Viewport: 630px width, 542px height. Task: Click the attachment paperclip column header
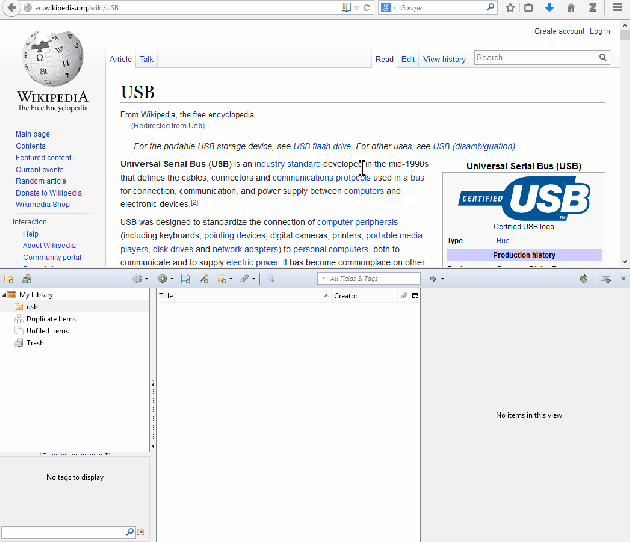404,296
